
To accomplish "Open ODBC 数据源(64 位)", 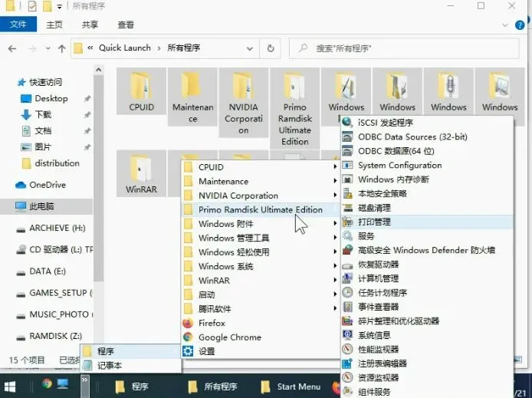I will [x=427, y=151].
